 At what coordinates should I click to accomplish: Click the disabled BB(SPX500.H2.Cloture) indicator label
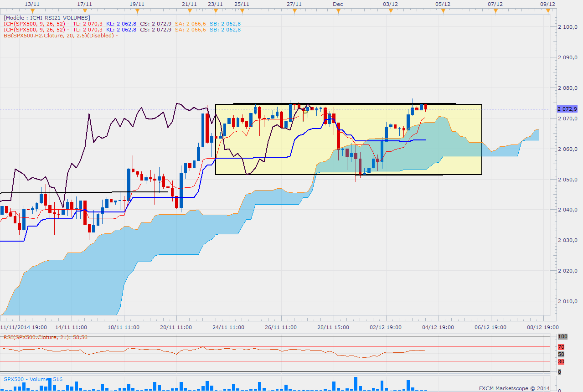(x=61, y=36)
